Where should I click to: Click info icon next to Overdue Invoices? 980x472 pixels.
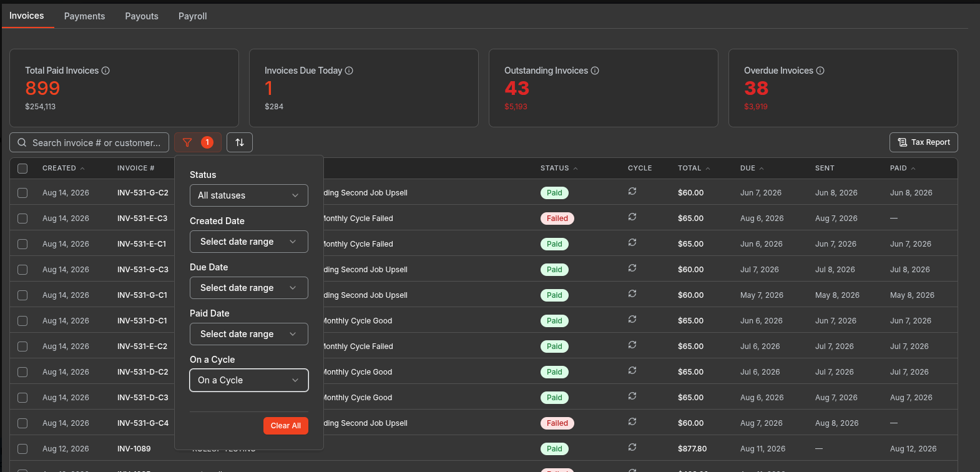tap(820, 71)
